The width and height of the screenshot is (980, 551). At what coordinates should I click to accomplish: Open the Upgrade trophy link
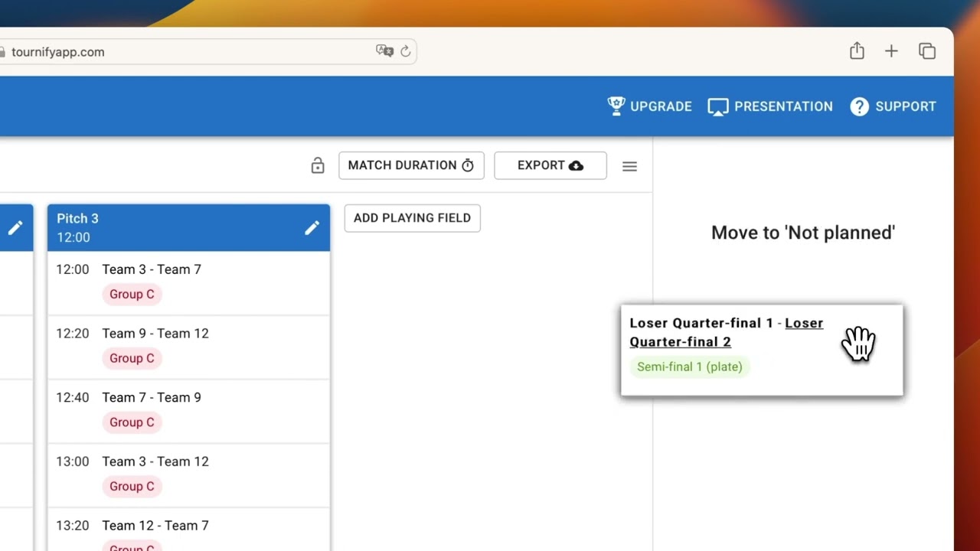pos(649,106)
